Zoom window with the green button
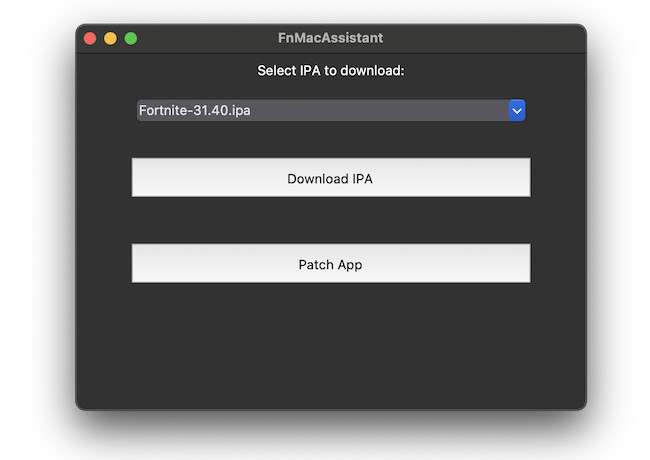 pos(131,39)
